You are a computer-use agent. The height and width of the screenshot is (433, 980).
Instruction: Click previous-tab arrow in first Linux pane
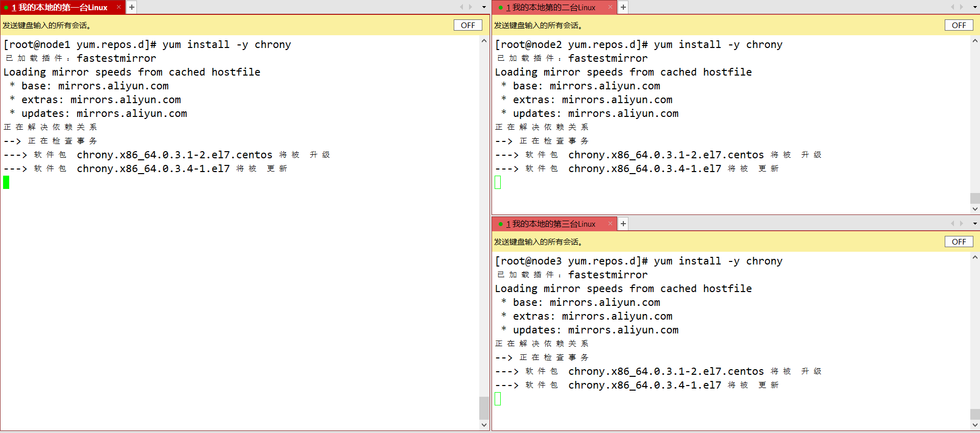461,7
